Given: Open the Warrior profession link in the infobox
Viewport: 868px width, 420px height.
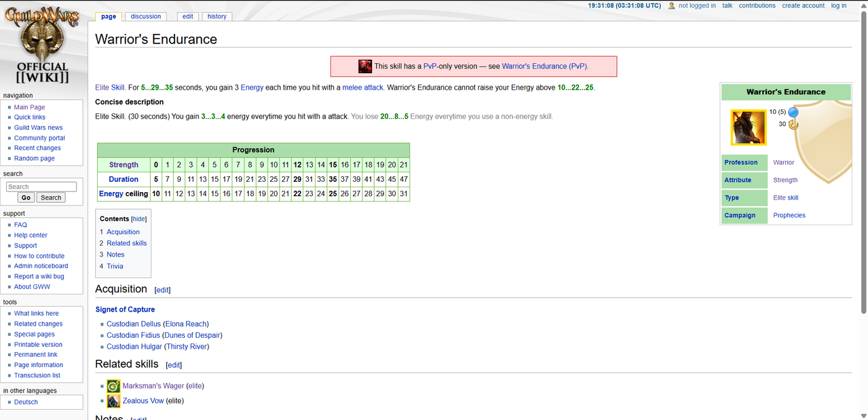Looking at the screenshot, I should click(x=784, y=163).
